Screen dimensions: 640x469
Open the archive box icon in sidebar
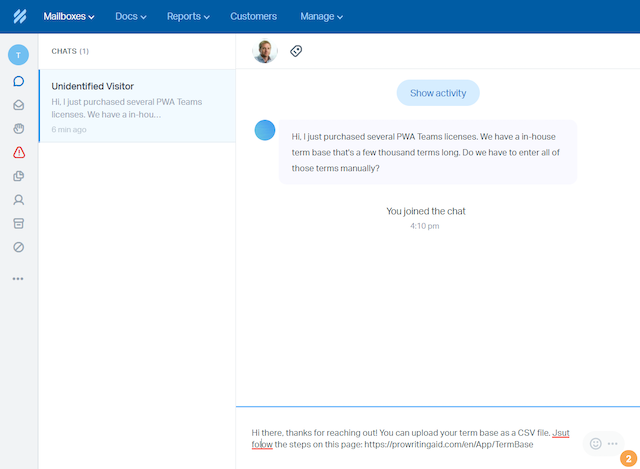point(18,223)
